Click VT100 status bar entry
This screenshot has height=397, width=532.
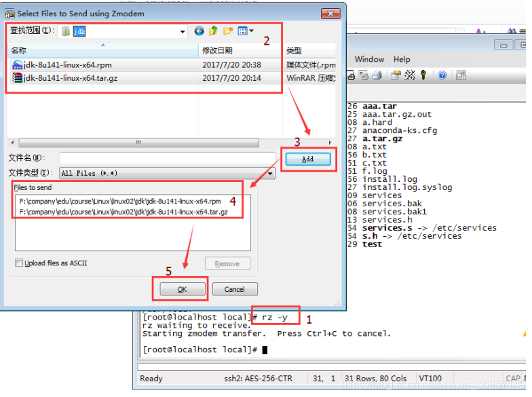(430, 379)
